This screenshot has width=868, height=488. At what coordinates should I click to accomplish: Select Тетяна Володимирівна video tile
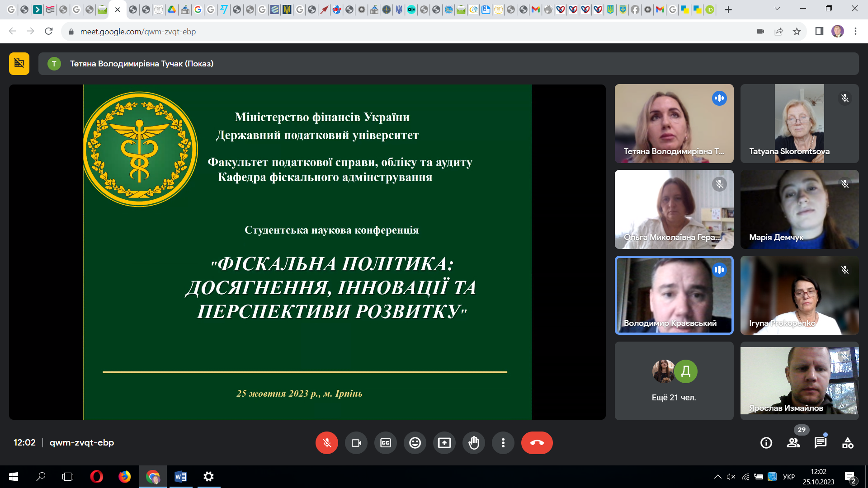[x=674, y=123]
